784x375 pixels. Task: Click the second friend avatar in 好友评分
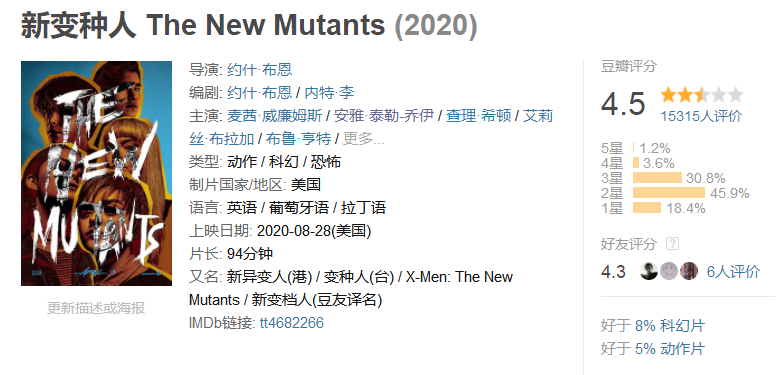click(668, 271)
